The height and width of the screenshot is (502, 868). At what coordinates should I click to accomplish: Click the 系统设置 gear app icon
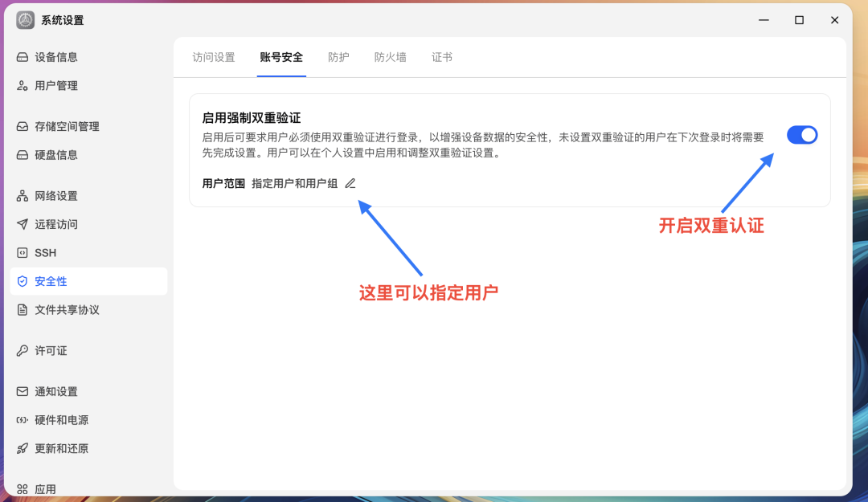point(25,20)
